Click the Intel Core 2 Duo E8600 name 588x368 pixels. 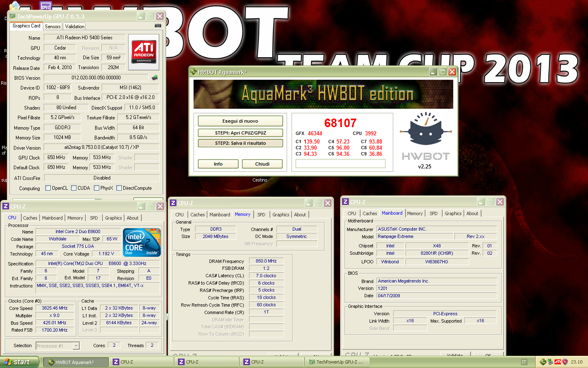78,231
